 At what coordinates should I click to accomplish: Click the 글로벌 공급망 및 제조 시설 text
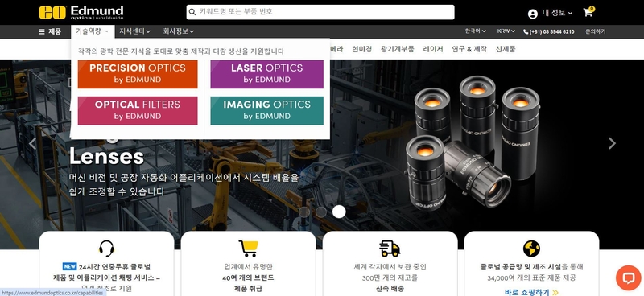[521, 267]
